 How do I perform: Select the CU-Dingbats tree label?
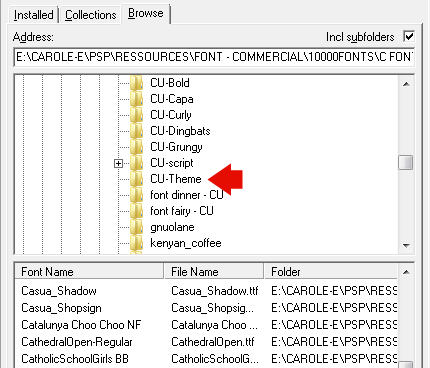tap(180, 131)
